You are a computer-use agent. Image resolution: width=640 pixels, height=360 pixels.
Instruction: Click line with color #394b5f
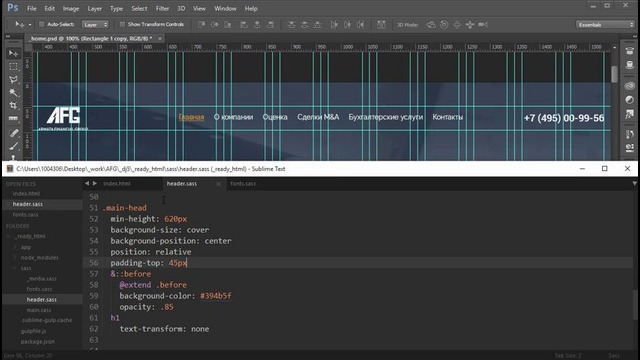[x=176, y=296]
